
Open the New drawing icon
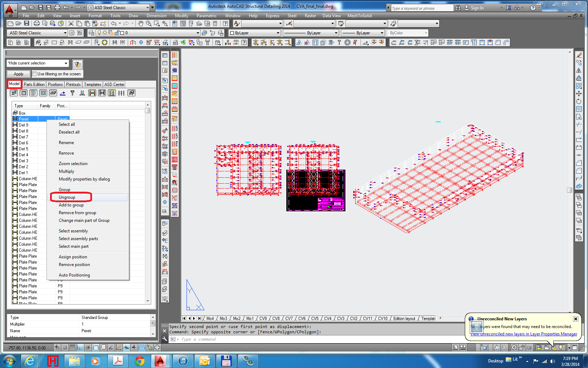[10, 23]
